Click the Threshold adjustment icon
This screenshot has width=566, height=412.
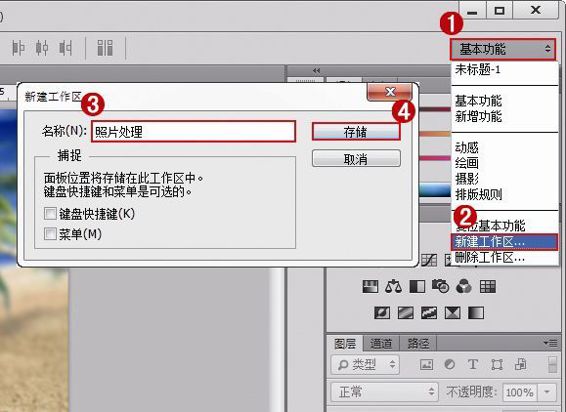[x=429, y=313]
